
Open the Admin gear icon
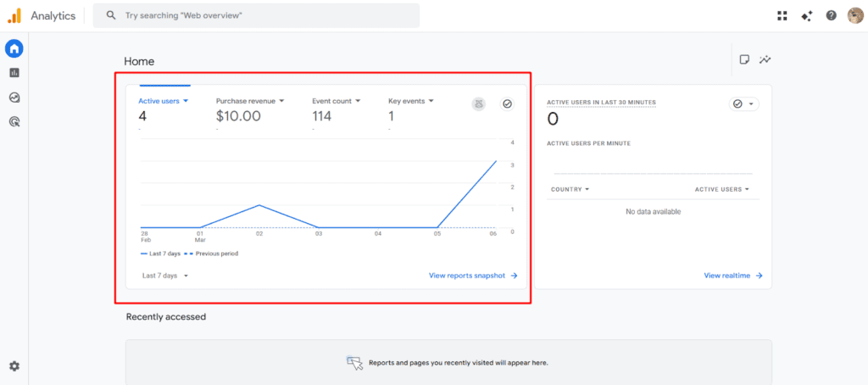[14, 366]
